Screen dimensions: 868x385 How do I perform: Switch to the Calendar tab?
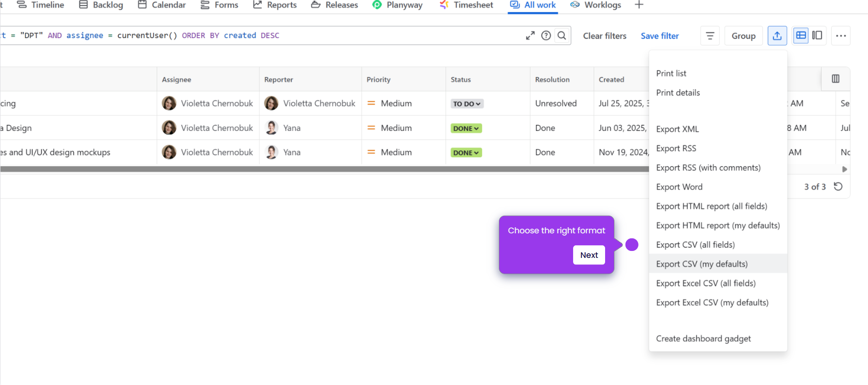162,5
